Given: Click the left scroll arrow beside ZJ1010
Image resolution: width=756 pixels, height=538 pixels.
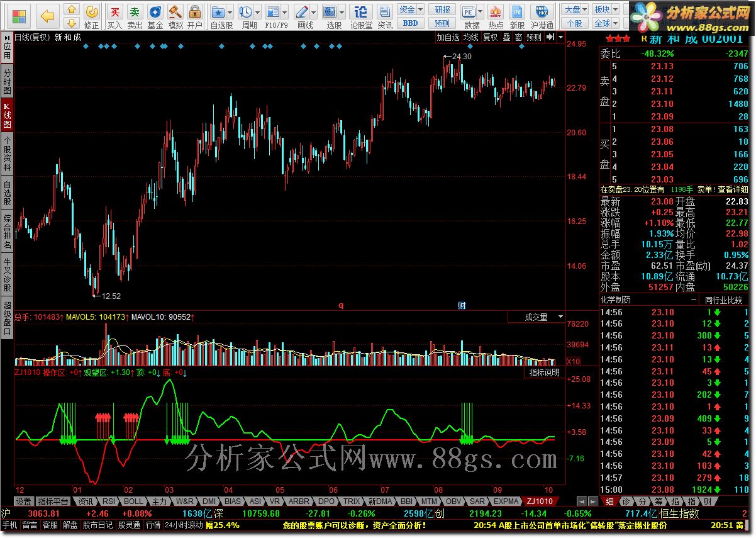Looking at the screenshot, I should (x=582, y=502).
